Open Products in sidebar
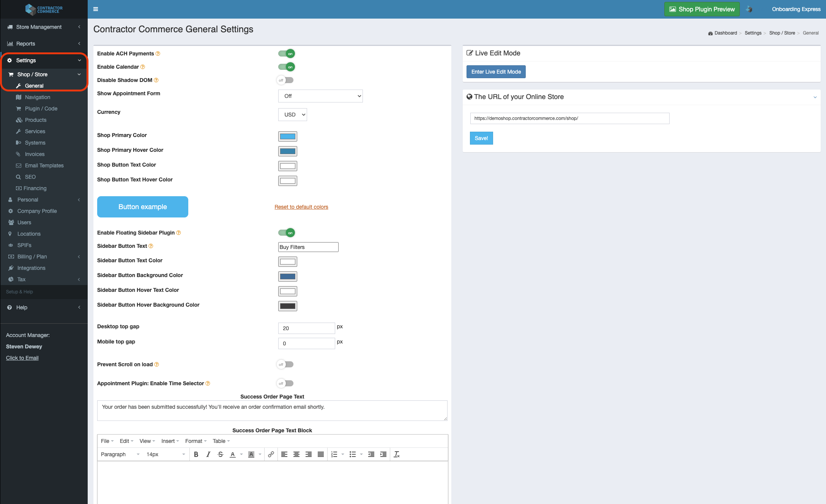Image resolution: width=826 pixels, height=504 pixels. tap(36, 120)
